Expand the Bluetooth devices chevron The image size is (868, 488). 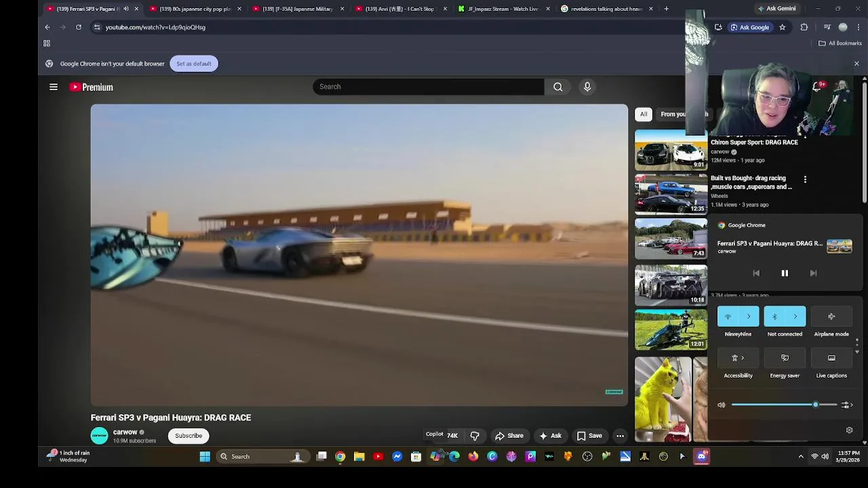click(795, 317)
